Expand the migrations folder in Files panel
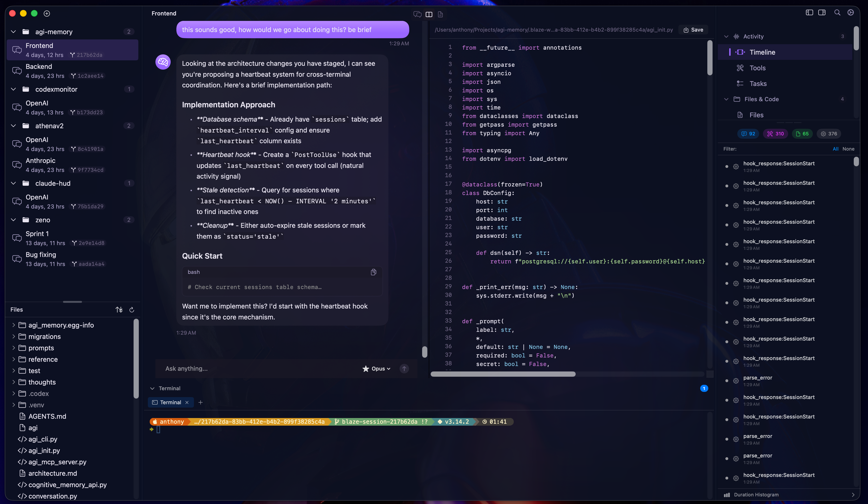 [14, 336]
